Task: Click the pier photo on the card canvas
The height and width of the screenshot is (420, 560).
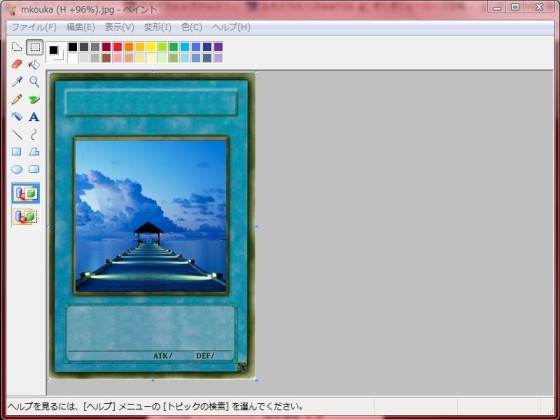Action: tap(151, 216)
